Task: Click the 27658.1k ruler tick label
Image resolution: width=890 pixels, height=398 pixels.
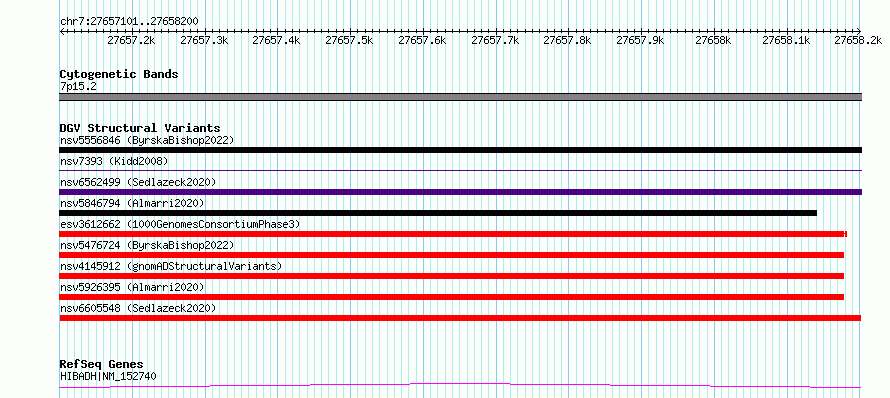Action: pyautogui.click(x=786, y=40)
